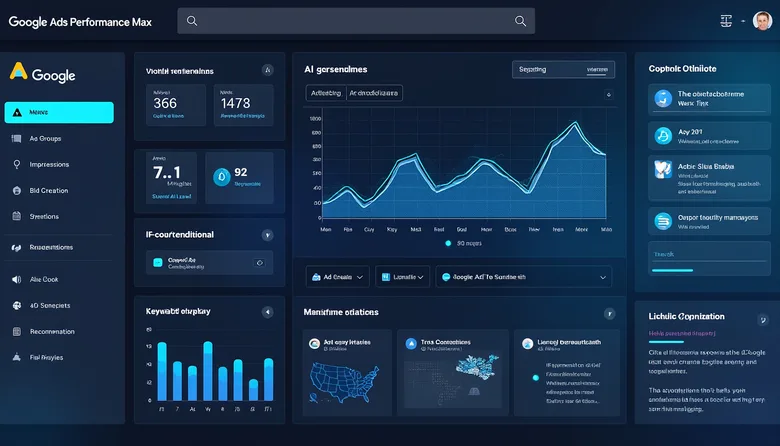Click the 4D Soncpets globe icon
This screenshot has width=780, height=446.
tap(16, 305)
